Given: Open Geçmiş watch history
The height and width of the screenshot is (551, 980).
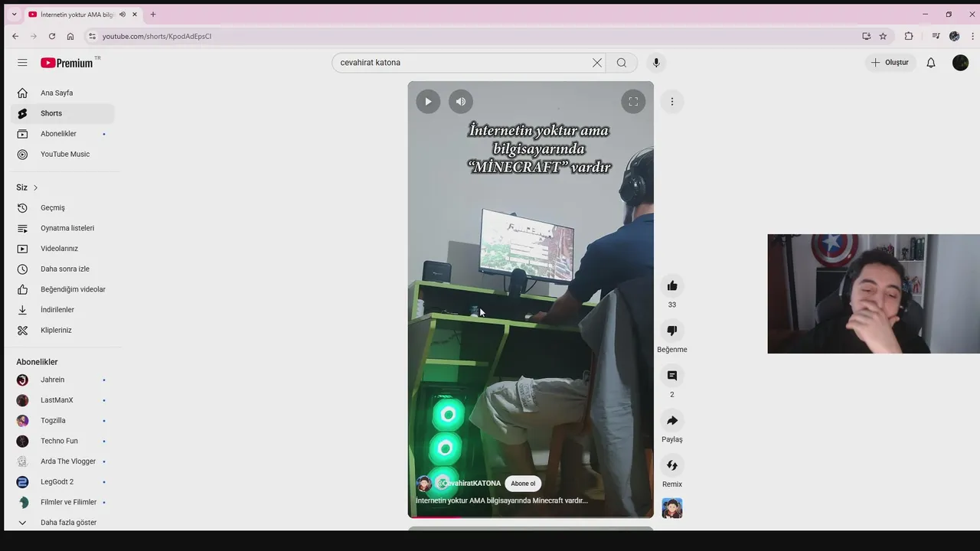Looking at the screenshot, I should [x=63, y=207].
